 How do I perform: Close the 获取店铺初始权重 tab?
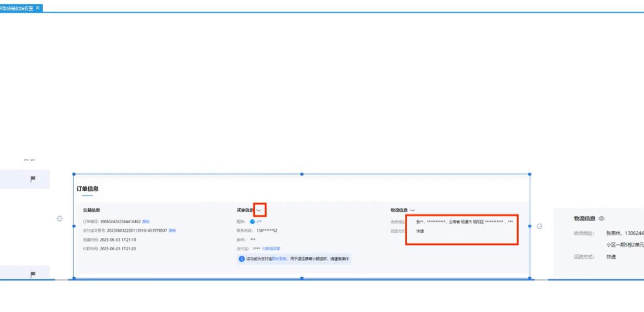pyautogui.click(x=38, y=8)
